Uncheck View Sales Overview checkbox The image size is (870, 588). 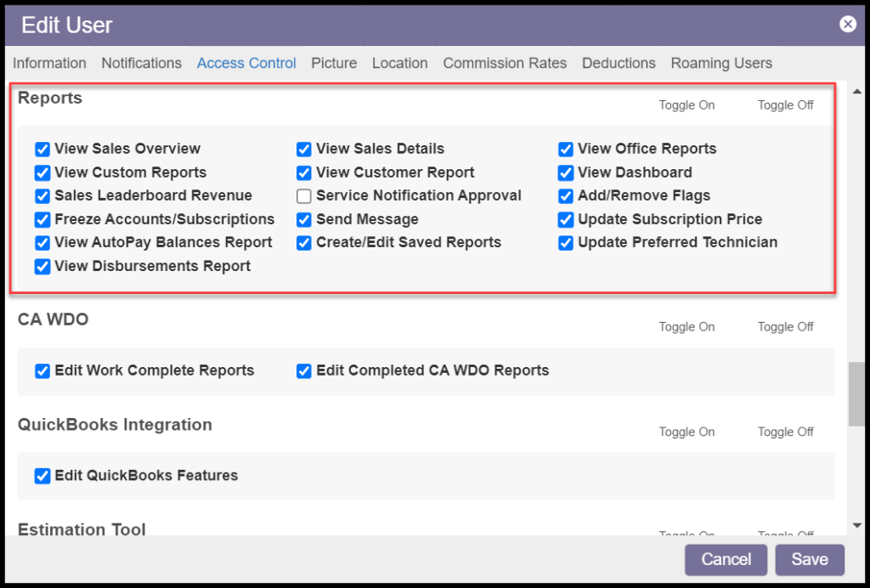click(x=42, y=150)
